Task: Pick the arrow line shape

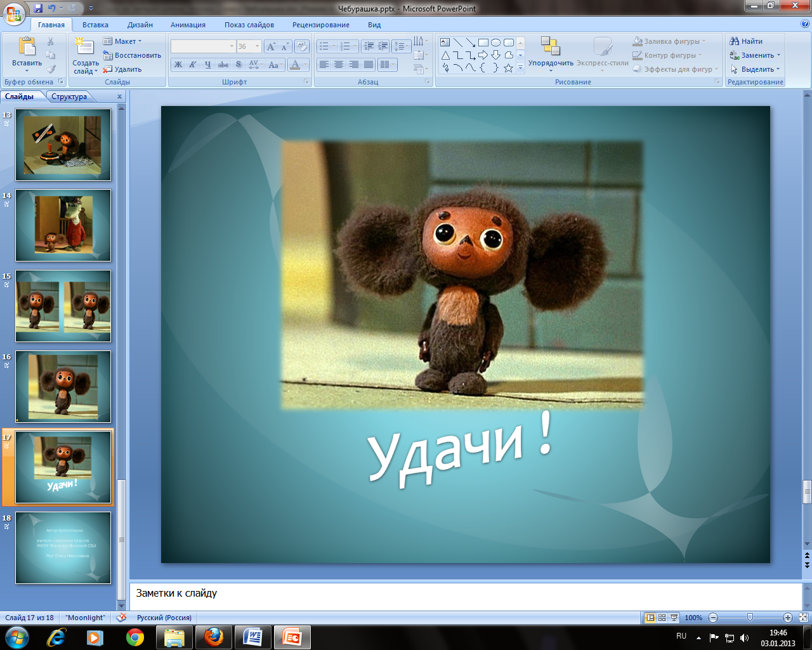Action: [x=471, y=43]
